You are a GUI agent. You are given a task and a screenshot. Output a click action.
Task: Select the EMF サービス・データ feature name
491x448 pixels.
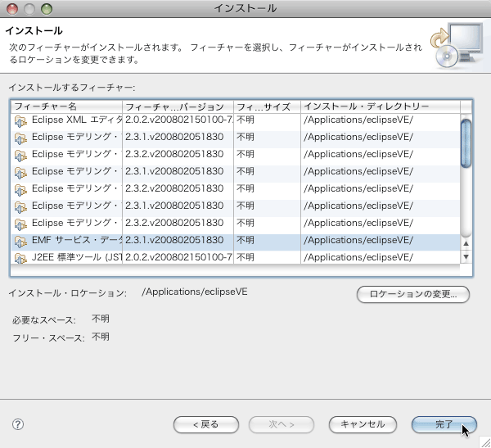tap(77, 241)
